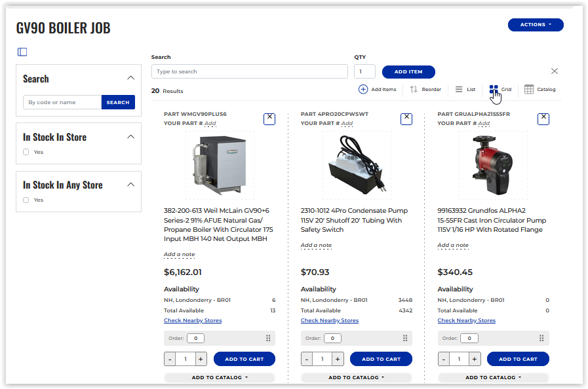The height and width of the screenshot is (389, 588).
Task: Click the sidebar SEARCH button
Action: tap(118, 102)
